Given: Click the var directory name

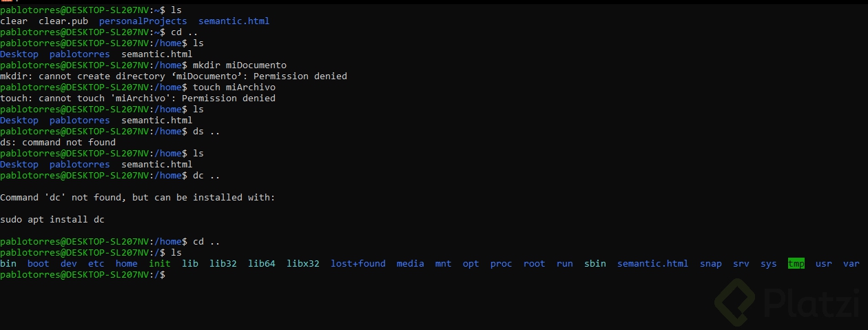Looking at the screenshot, I should 851,264.
